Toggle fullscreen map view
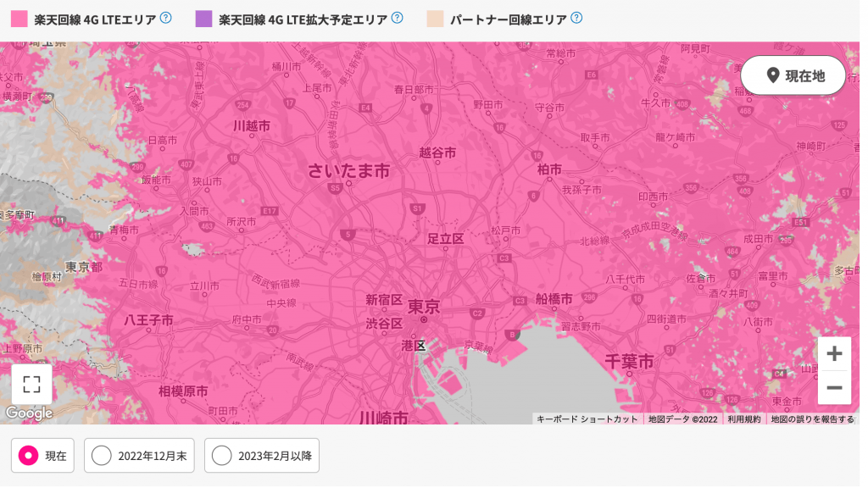Screen dimensions: 868x488 pos(31,385)
